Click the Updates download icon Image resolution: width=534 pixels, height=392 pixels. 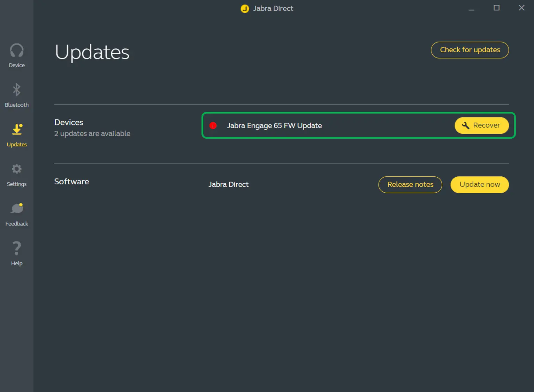click(16, 129)
